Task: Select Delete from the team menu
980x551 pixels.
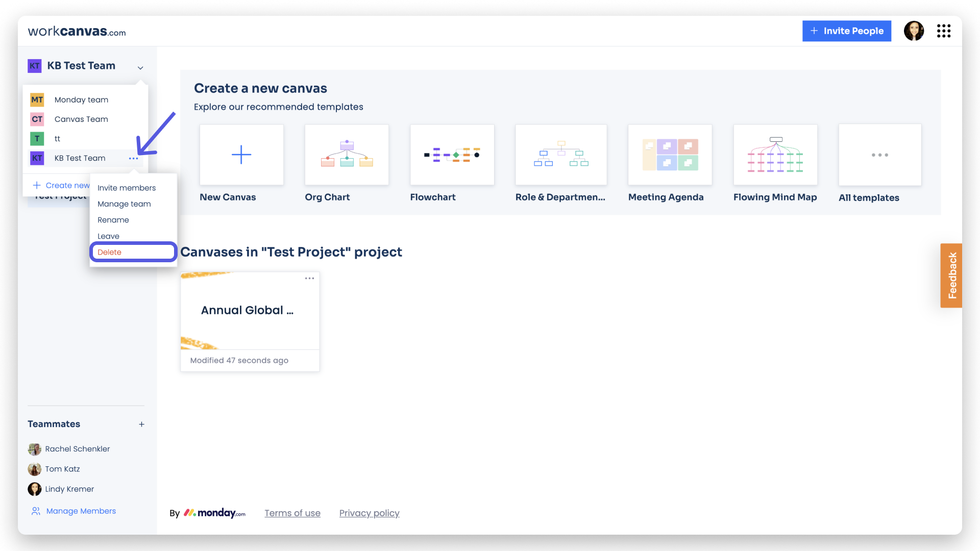Action: pos(110,252)
